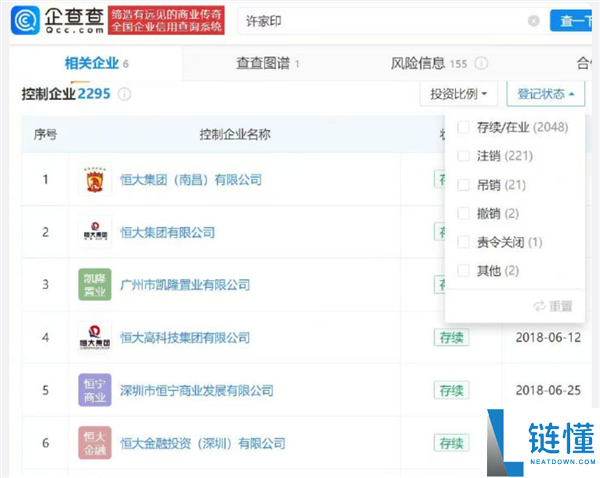Screen dimensions: 600x478
Task: Click the 序号 column header
Action: [x=45, y=134]
